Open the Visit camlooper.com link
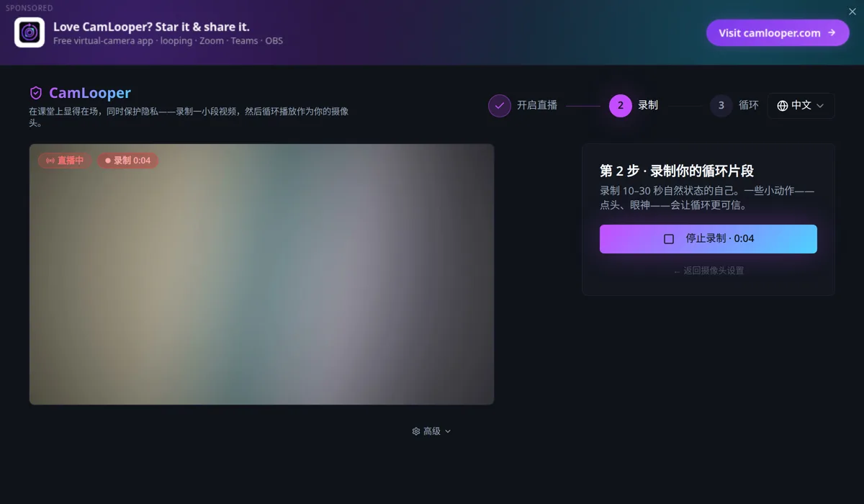The image size is (864, 504). 778,32
